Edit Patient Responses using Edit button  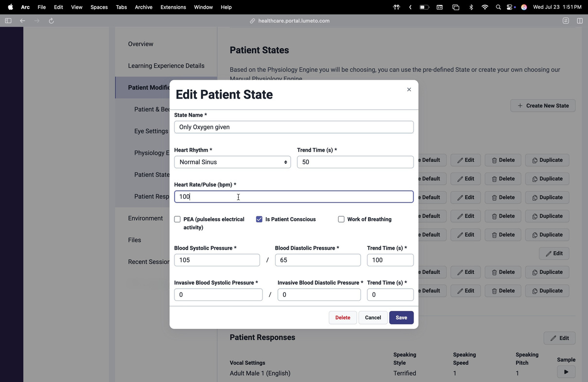click(x=559, y=338)
